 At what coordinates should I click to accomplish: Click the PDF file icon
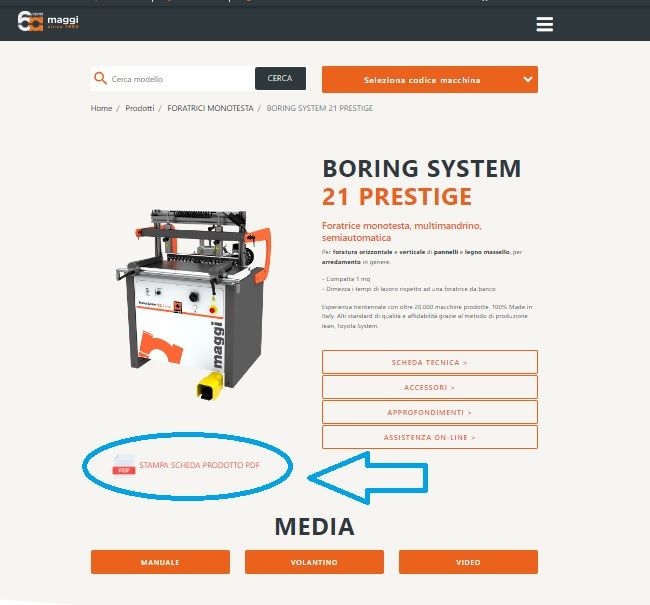[124, 465]
